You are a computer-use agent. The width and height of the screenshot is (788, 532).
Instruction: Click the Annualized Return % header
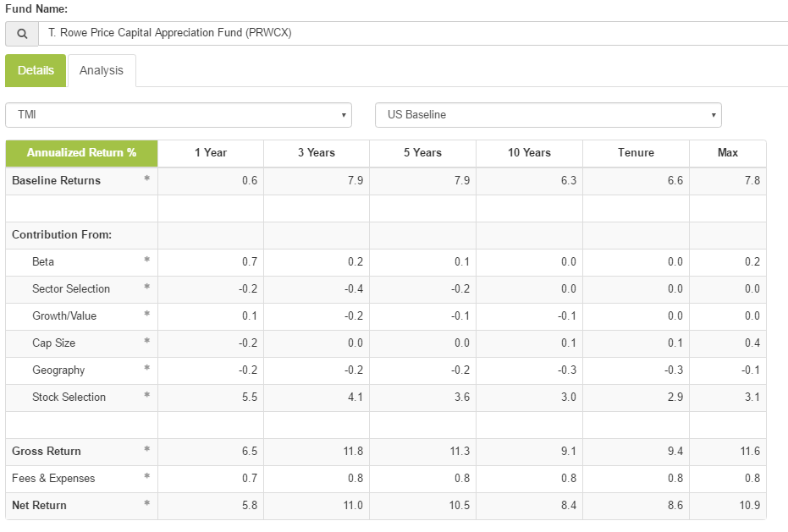(x=81, y=153)
